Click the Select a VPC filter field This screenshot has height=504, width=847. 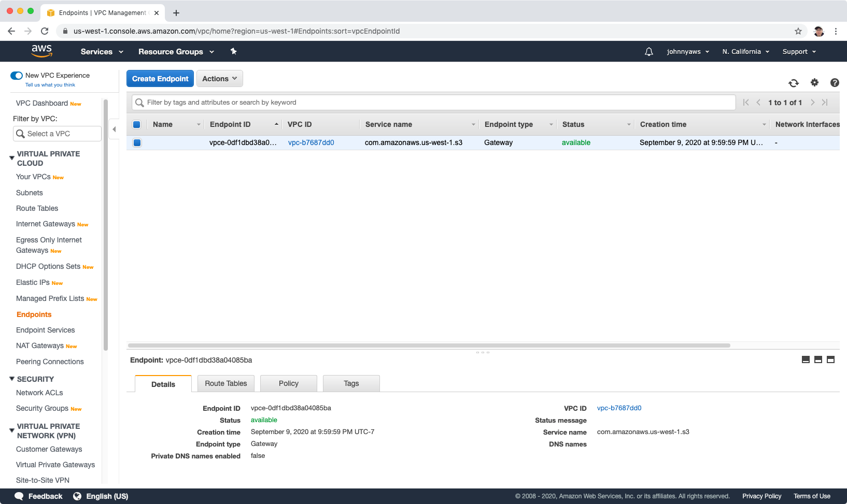tap(57, 134)
